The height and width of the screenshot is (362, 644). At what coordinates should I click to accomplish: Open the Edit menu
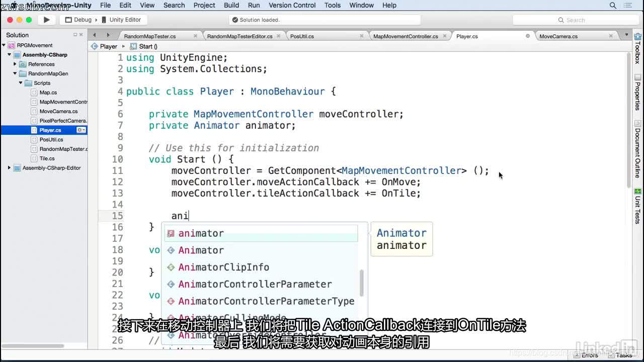(x=125, y=5)
